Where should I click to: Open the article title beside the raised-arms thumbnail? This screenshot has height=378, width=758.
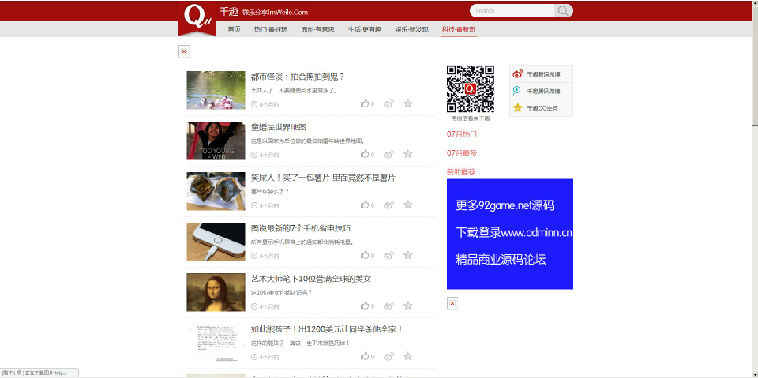coord(278,127)
